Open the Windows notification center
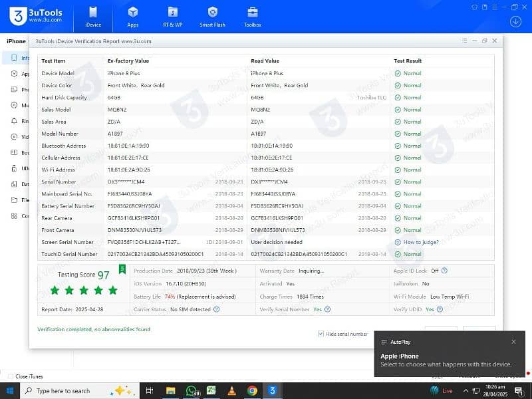Viewport: 532px width, 399px height. tap(519, 391)
